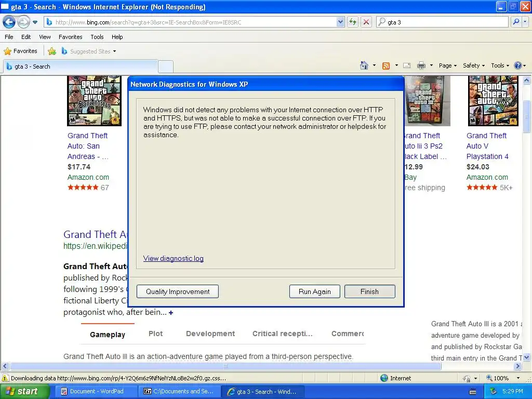Open a new blank tab
532x399 pixels.
166,66
